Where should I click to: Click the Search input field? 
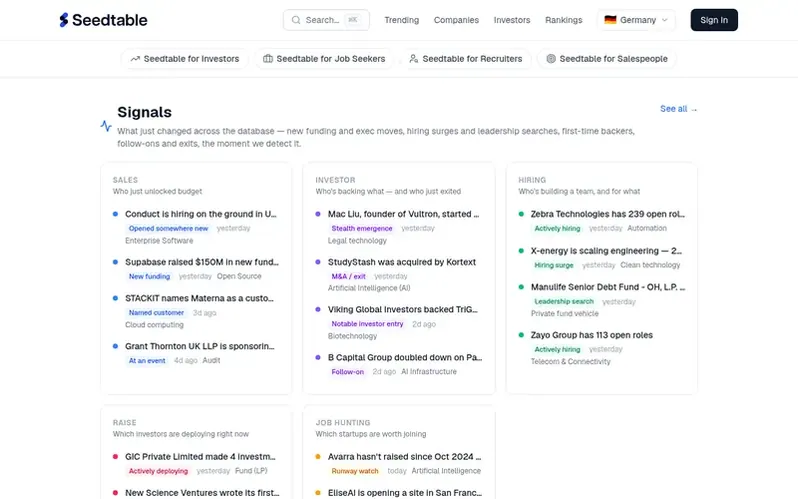coord(326,20)
